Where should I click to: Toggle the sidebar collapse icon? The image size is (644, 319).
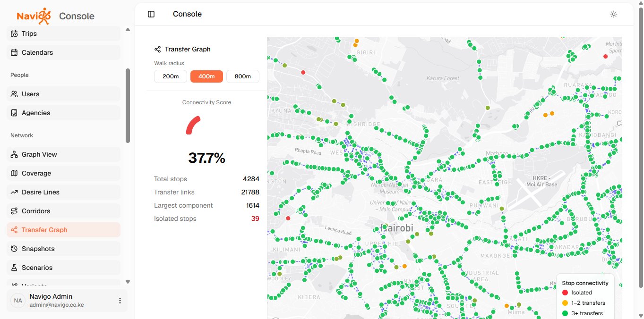pyautogui.click(x=151, y=14)
